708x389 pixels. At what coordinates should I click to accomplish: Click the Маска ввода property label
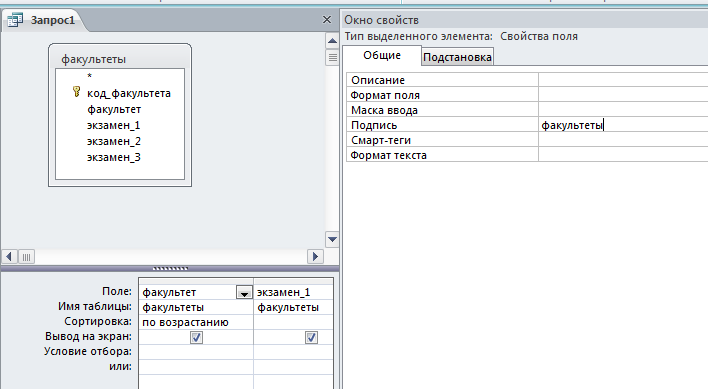[x=384, y=110]
